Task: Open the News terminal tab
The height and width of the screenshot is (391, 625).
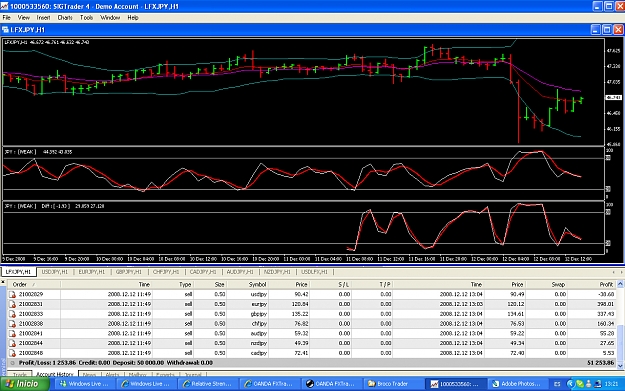Action: 89,375
